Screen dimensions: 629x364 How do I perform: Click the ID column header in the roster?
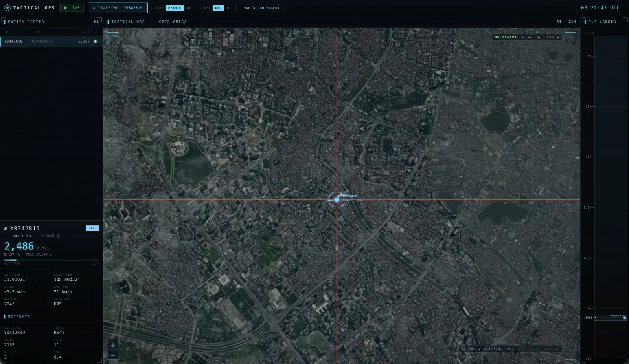(x=6, y=32)
